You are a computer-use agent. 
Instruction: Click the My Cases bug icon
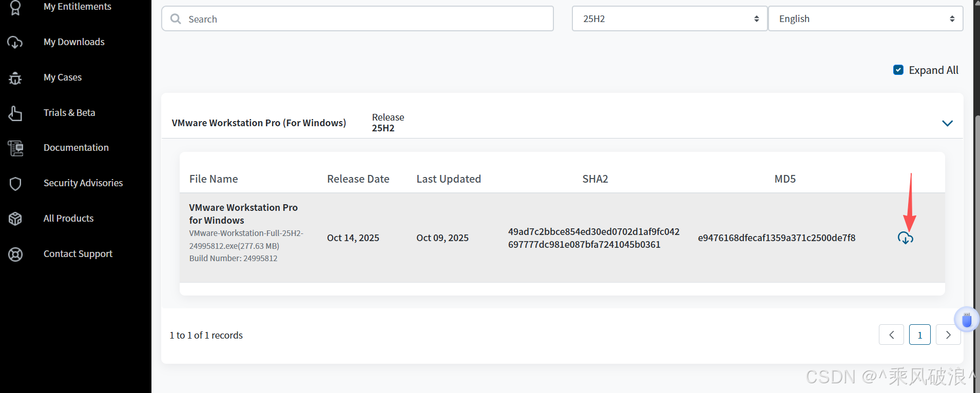point(15,77)
